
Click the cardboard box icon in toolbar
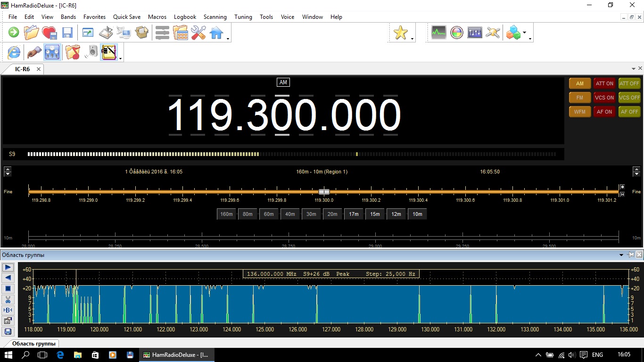point(141,33)
